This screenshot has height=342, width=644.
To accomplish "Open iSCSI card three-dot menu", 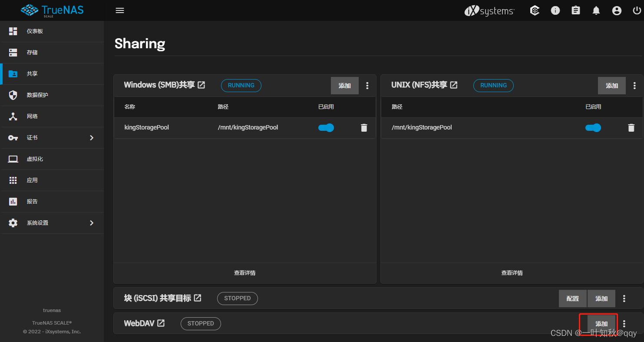I will coord(624,299).
